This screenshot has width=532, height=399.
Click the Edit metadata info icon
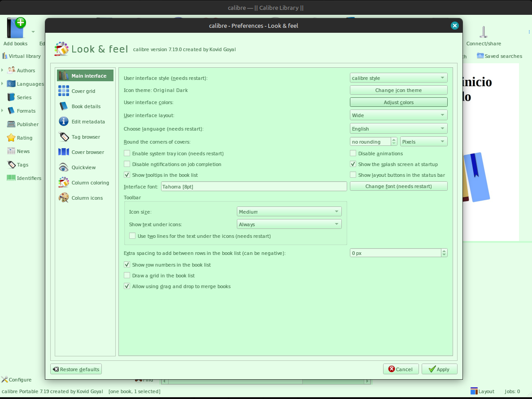click(63, 122)
